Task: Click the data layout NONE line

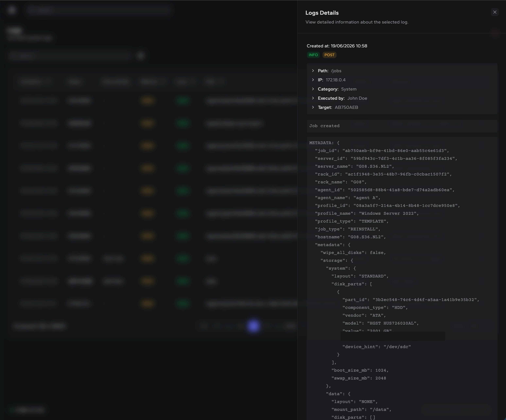Action: point(354,402)
